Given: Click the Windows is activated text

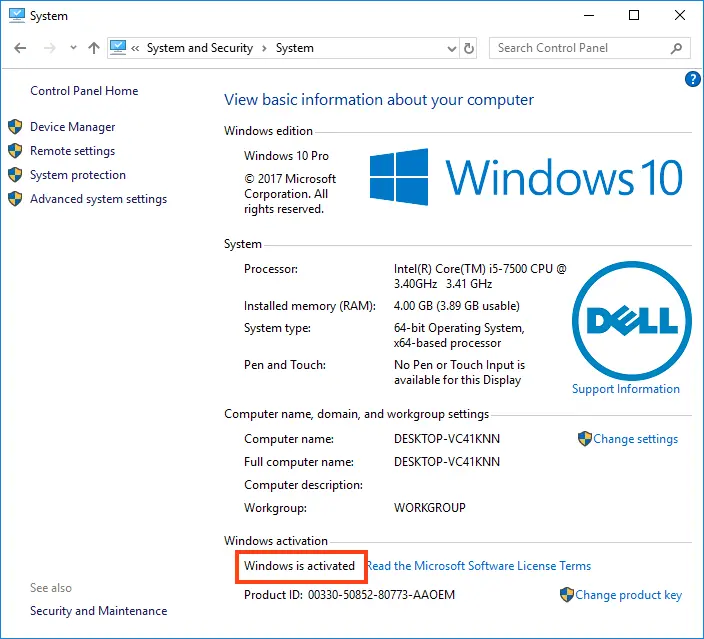Looking at the screenshot, I should tap(299, 566).
